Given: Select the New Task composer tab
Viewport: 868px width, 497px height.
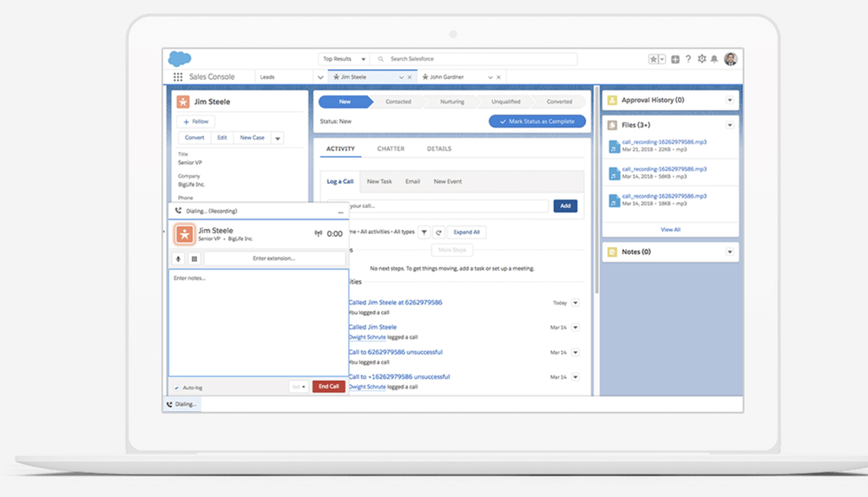Looking at the screenshot, I should click(x=379, y=181).
